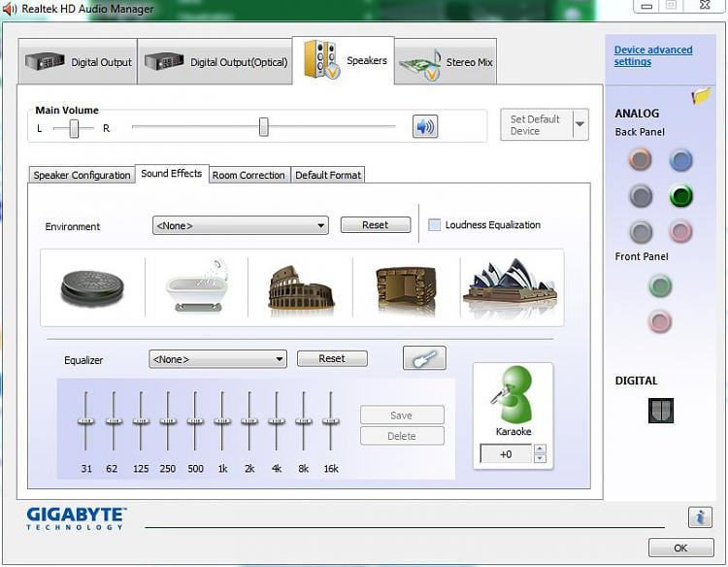
Task: Enable the Loudness Equalization checkbox
Action: (x=434, y=224)
